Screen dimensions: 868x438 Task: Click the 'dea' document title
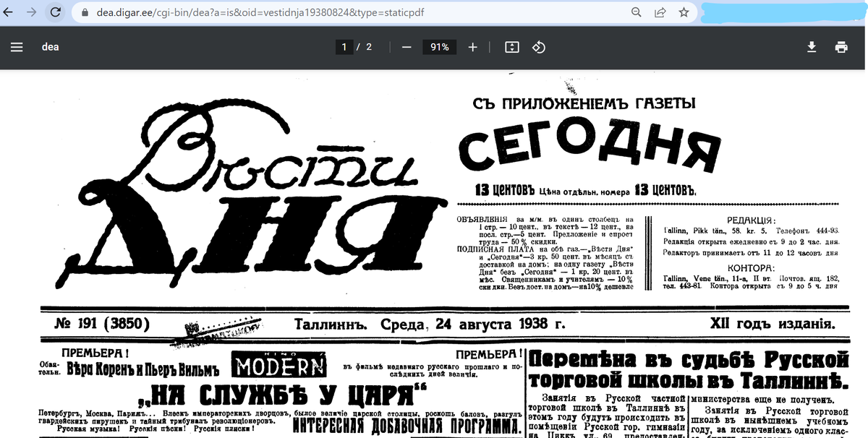[x=50, y=47]
